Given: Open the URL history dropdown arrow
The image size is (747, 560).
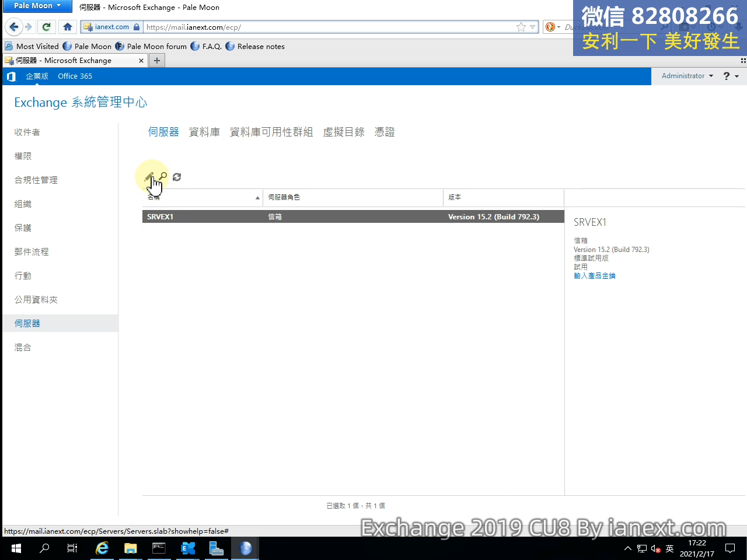Looking at the screenshot, I should pos(532,27).
